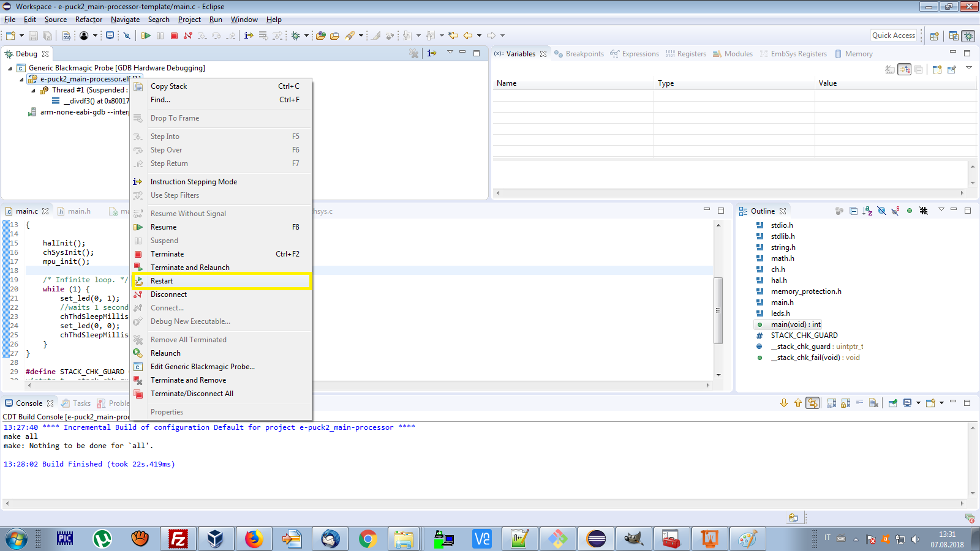The image size is (980, 551).
Task: Click the green Resume button in the main toolbar
Action: click(146, 36)
